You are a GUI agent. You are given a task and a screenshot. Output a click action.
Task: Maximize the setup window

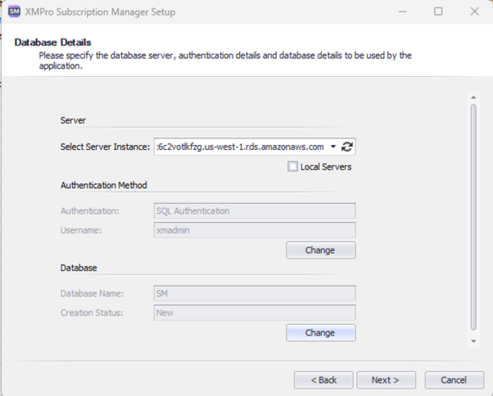[x=438, y=12]
